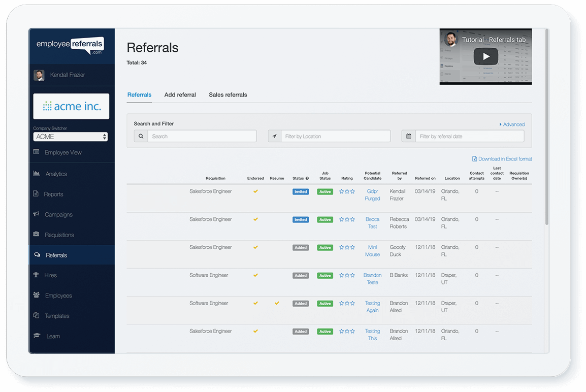586x392 pixels.
Task: Open the Sales referrals tab
Action: point(228,95)
